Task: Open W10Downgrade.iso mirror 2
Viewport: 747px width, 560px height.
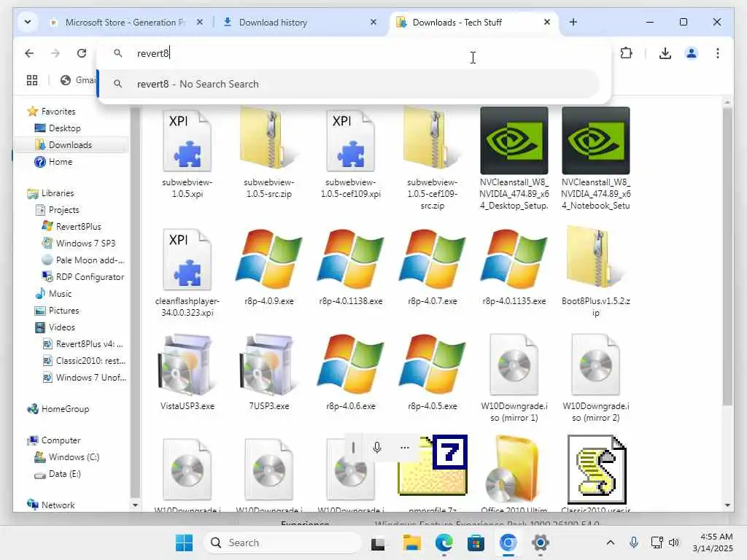Action: (595, 378)
